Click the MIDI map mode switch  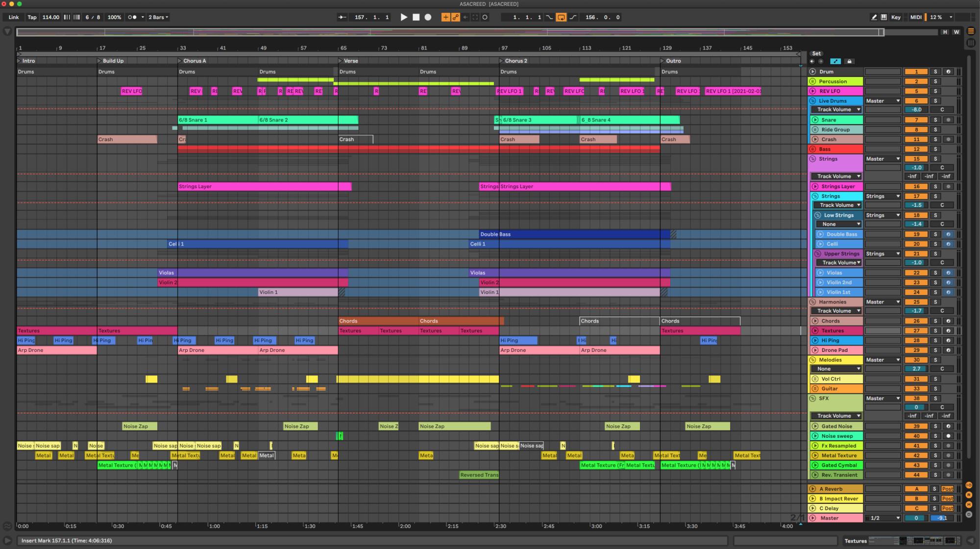click(x=915, y=17)
